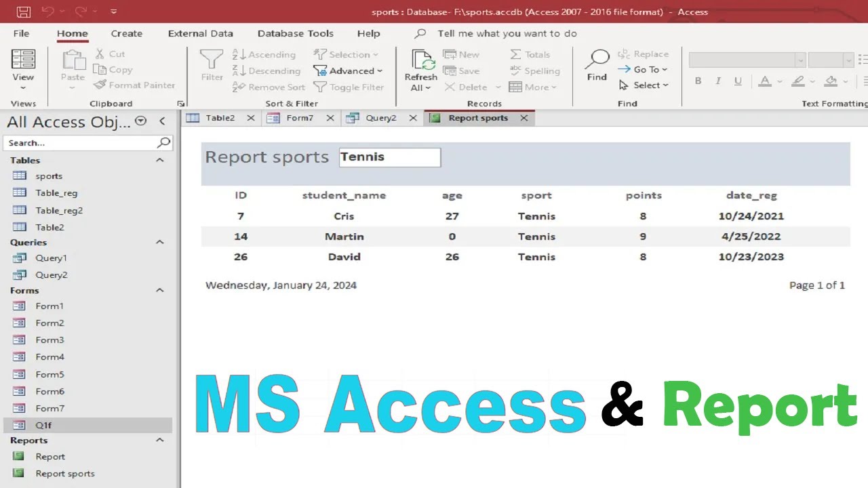
Task: Click the Replace icon
Action: pyautogui.click(x=623, y=54)
